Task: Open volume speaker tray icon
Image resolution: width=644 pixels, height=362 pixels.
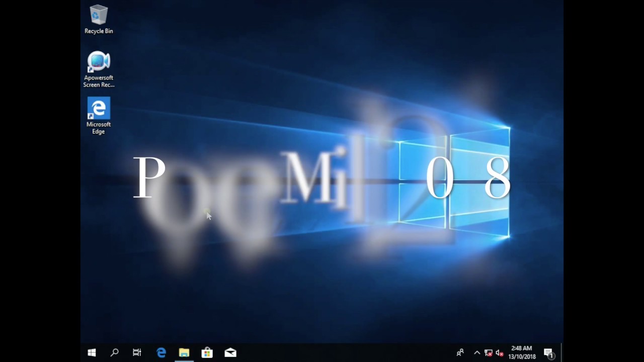Action: click(500, 353)
